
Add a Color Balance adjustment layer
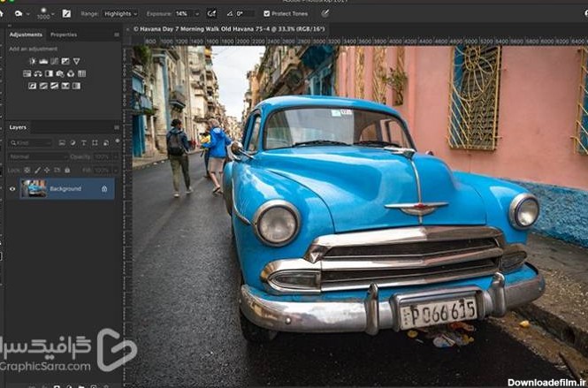coord(38,74)
